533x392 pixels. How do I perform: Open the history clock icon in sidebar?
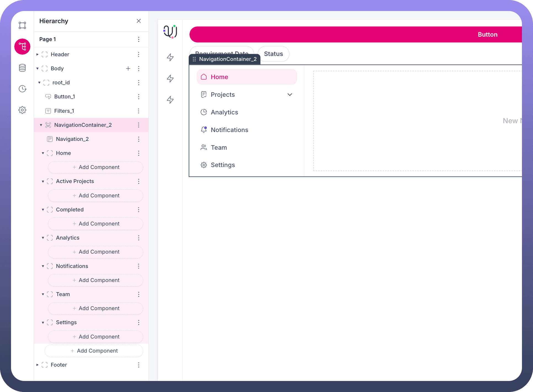[22, 89]
